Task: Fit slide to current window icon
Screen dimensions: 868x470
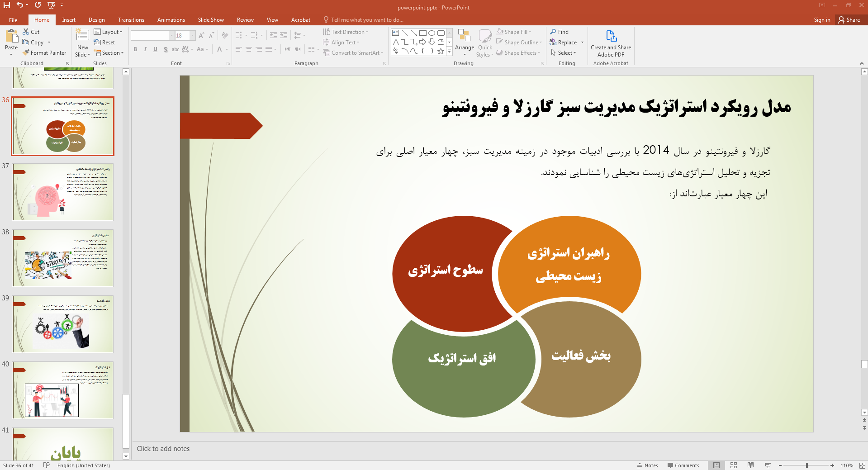Action: (862, 465)
